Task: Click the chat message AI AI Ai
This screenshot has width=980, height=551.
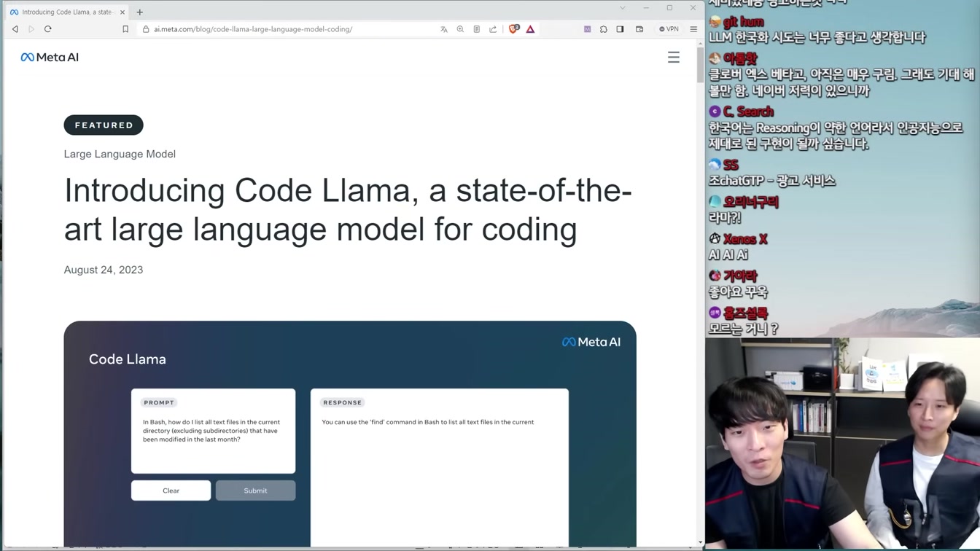Action: coord(728,255)
